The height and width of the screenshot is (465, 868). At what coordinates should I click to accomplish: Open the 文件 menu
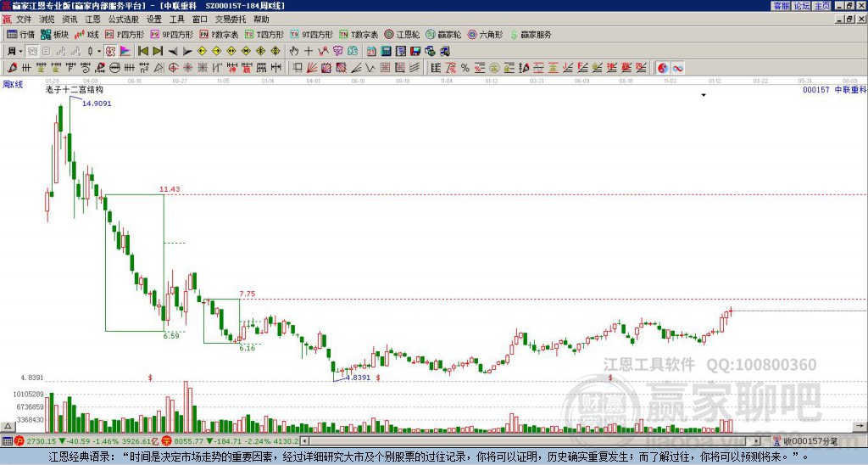click(x=24, y=20)
